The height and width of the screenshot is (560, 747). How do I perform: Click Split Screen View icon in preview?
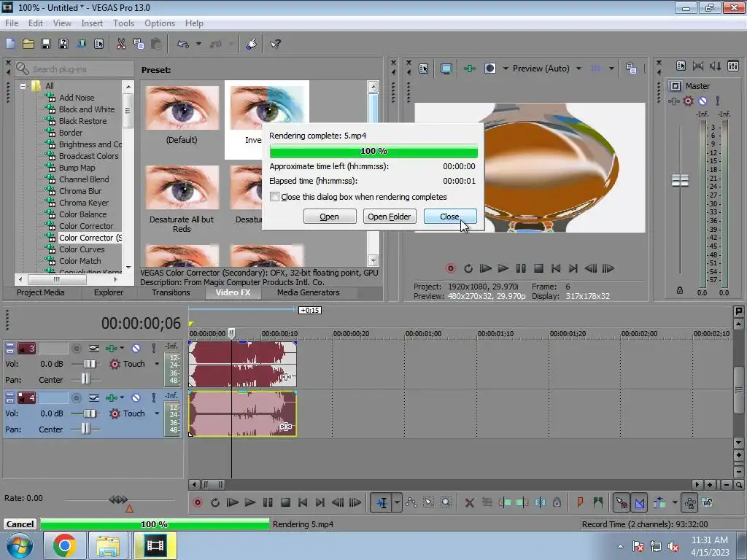click(490, 69)
